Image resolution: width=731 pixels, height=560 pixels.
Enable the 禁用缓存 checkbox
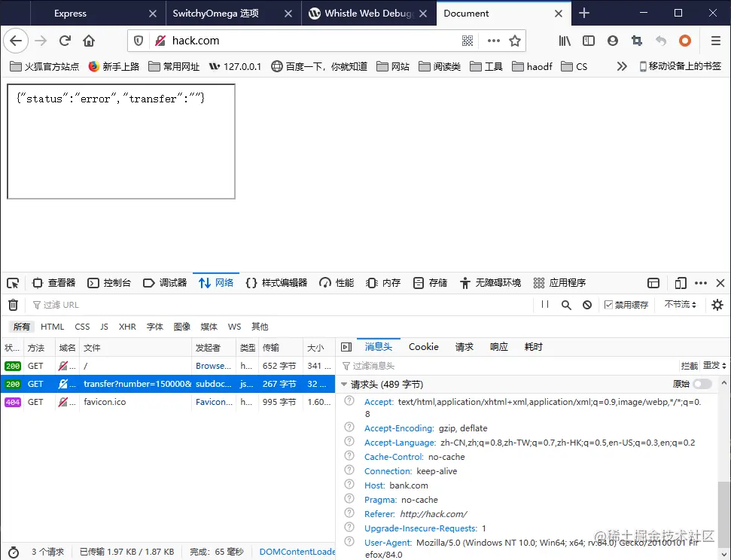pyautogui.click(x=608, y=305)
